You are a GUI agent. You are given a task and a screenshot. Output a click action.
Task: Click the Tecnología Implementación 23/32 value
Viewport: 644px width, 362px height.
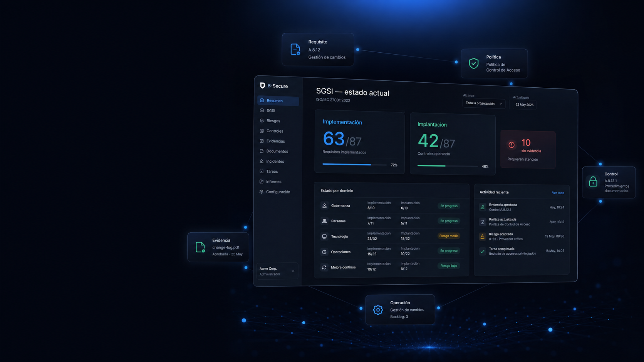click(372, 239)
